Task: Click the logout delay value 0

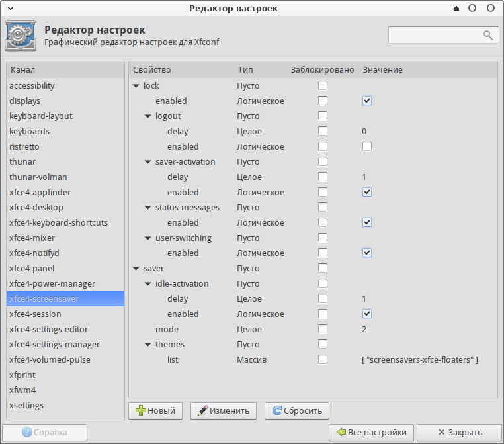Action: 364,132
